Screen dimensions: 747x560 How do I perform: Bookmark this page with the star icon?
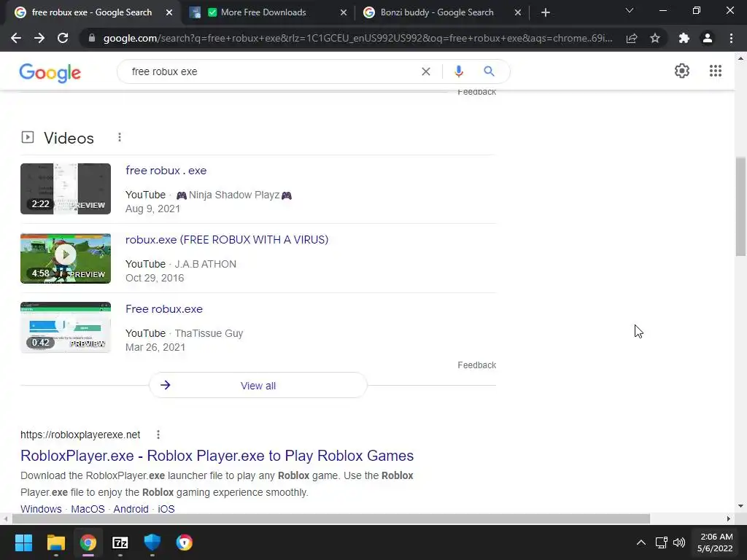[x=655, y=38]
